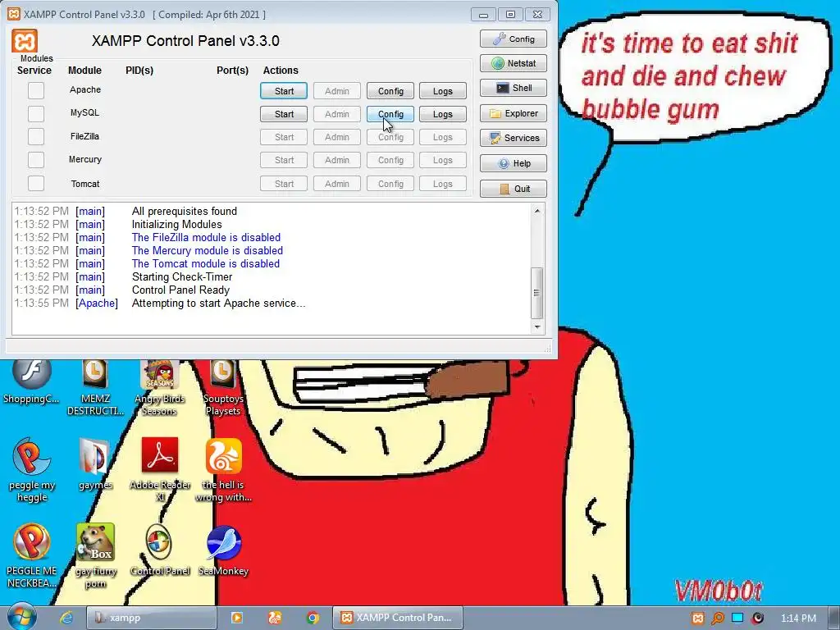Open the Services button
This screenshot has height=630, width=840.
(514, 138)
